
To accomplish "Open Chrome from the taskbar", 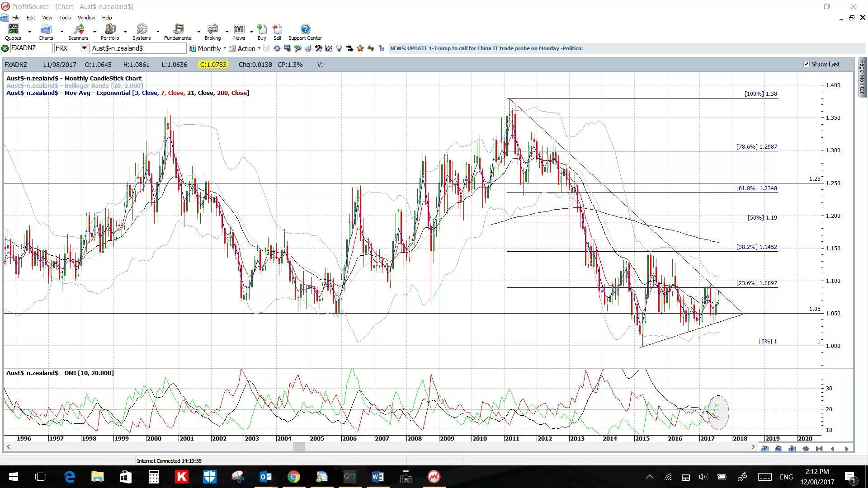I will pyautogui.click(x=294, y=477).
